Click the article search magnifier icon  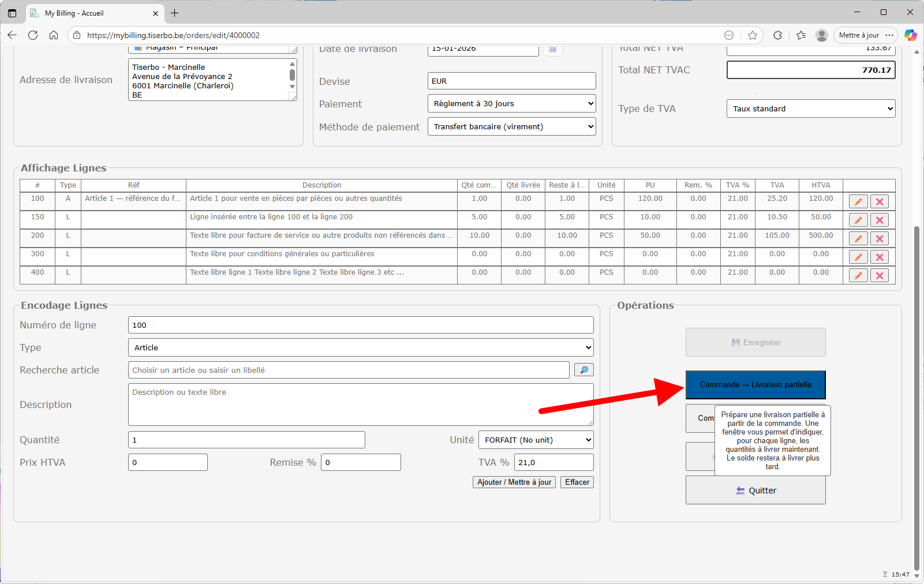point(583,370)
